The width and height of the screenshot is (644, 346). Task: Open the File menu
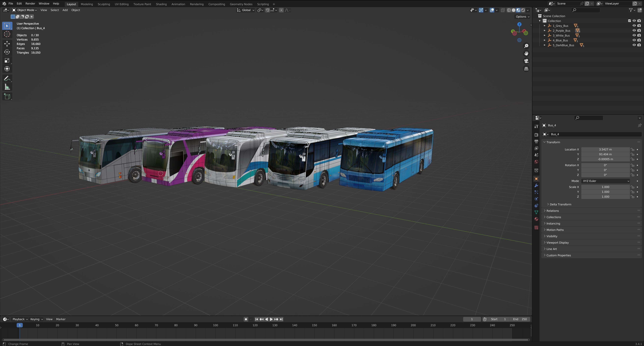[11, 4]
